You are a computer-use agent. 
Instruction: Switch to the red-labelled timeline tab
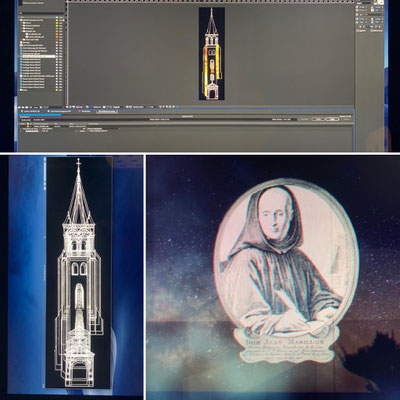click(x=84, y=111)
